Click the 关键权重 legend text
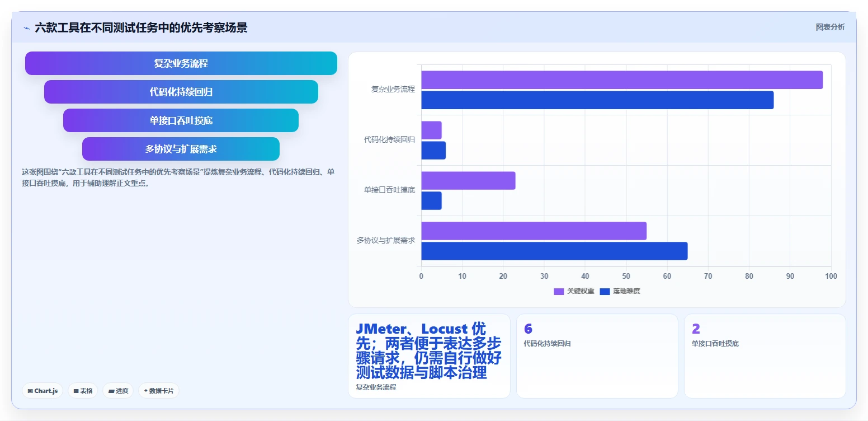This screenshot has height=421, width=868. 581,292
